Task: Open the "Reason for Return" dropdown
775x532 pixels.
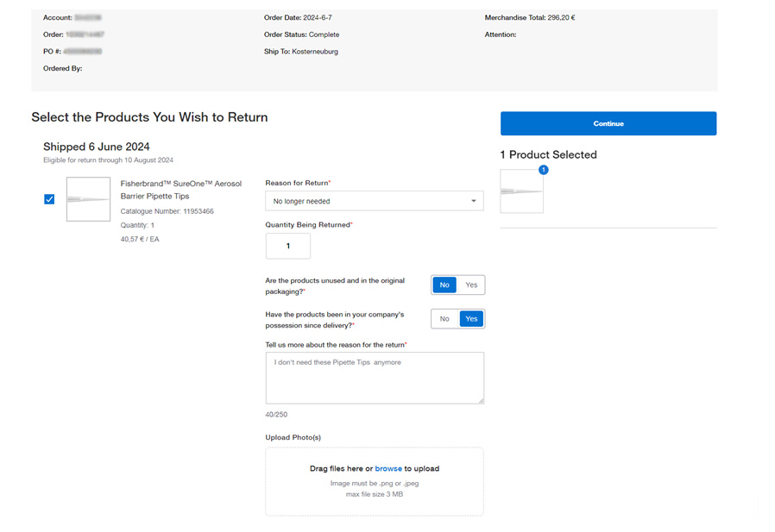Action: tap(374, 200)
